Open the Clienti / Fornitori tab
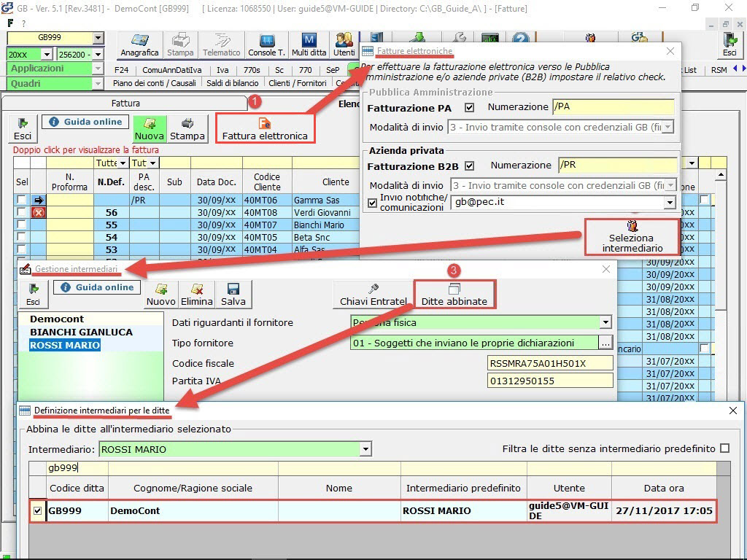The height and width of the screenshot is (560, 747). (x=298, y=83)
